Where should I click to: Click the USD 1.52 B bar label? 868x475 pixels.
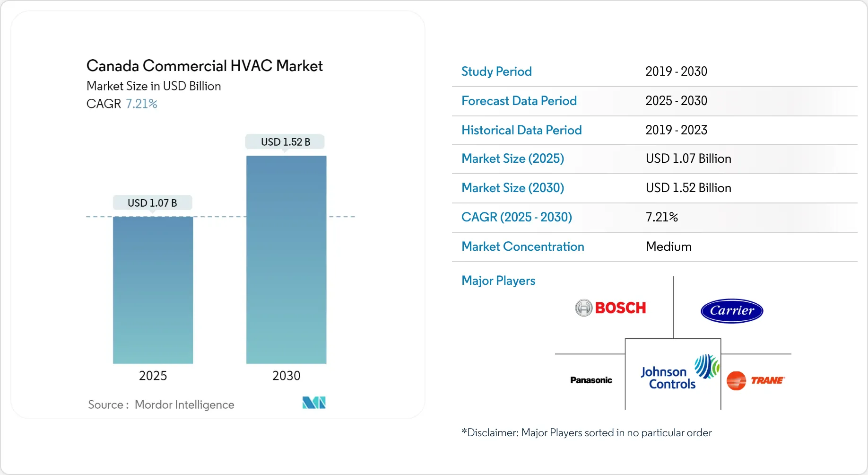[285, 142]
